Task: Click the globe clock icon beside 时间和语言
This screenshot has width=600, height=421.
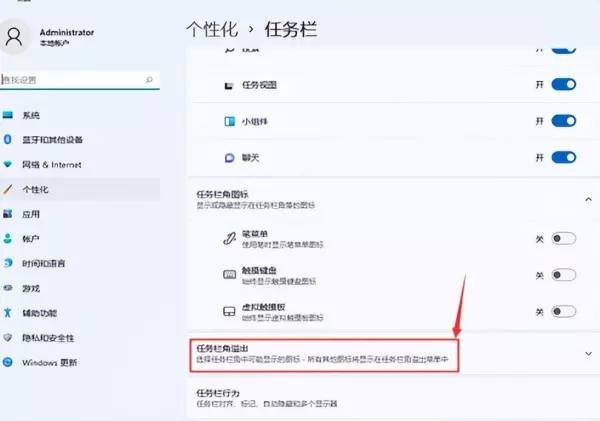Action: pyautogui.click(x=8, y=263)
